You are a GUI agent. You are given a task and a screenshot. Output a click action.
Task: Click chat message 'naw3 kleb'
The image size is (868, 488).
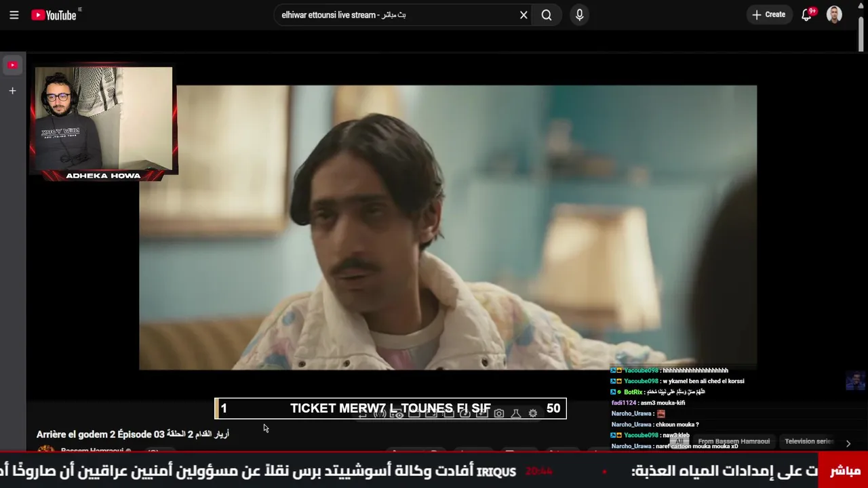[x=676, y=435]
